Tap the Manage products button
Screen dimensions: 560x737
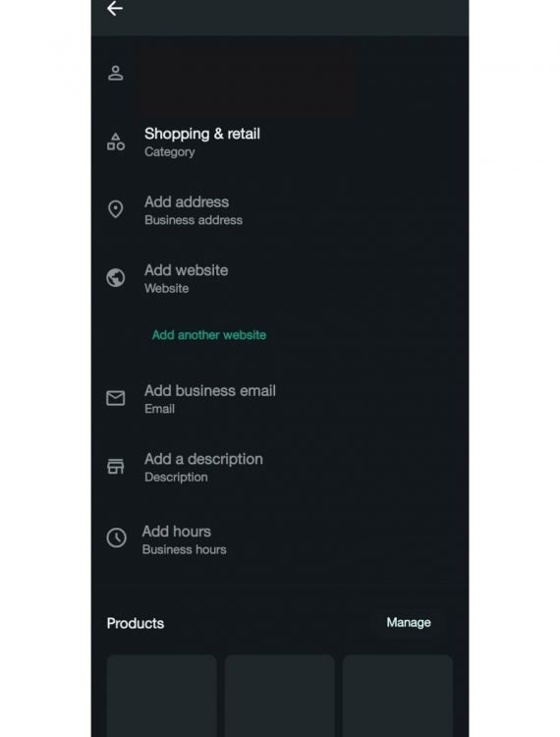tap(409, 623)
